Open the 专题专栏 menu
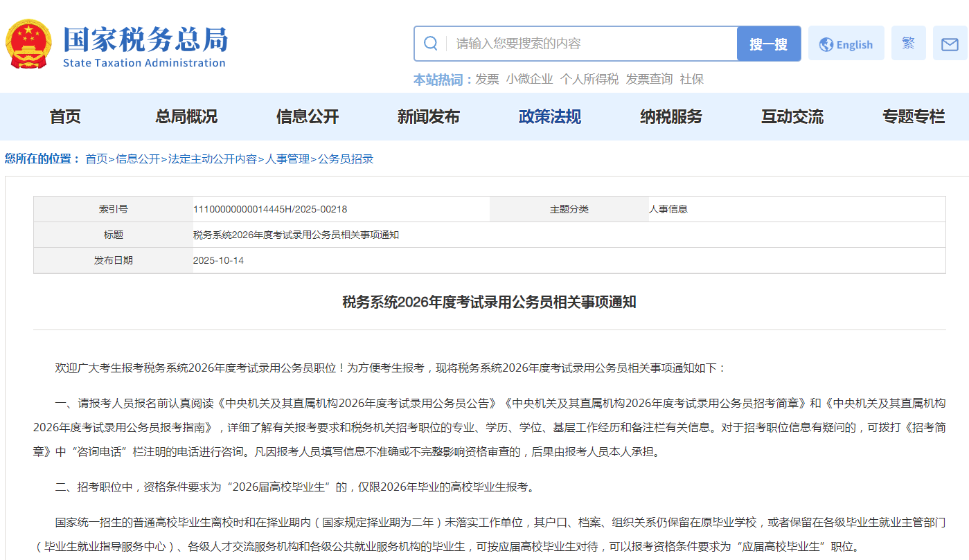The height and width of the screenshot is (560, 969). tap(914, 117)
